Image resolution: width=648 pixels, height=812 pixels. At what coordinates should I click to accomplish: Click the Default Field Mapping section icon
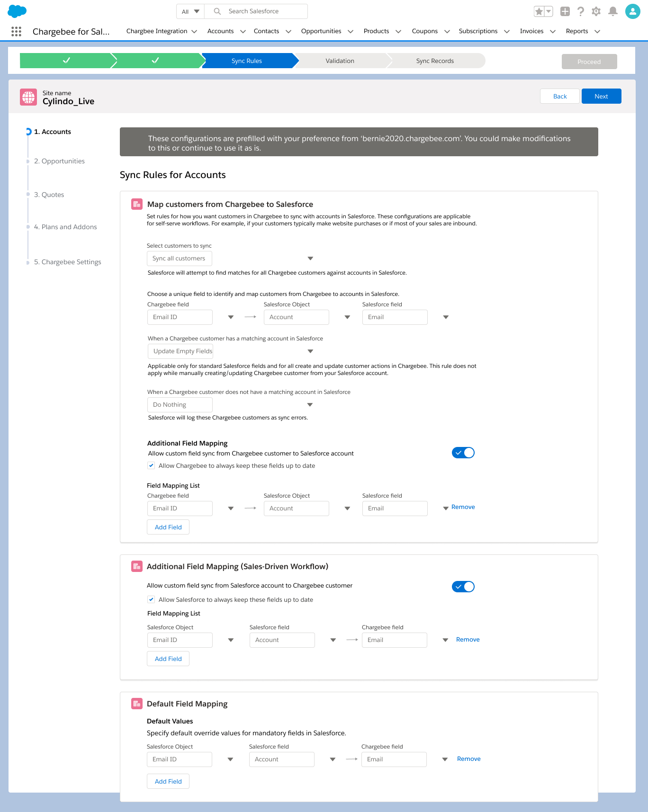(137, 704)
